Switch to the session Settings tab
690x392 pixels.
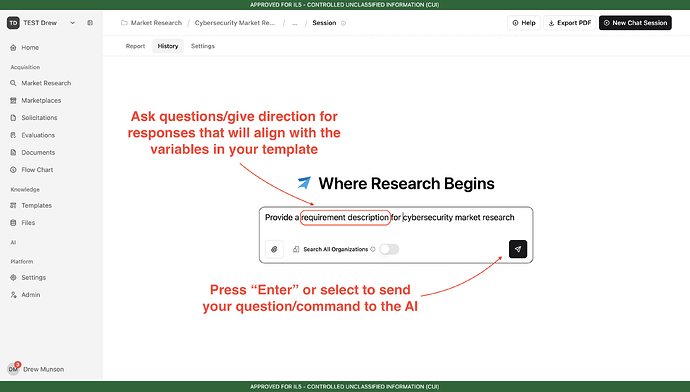[203, 46]
